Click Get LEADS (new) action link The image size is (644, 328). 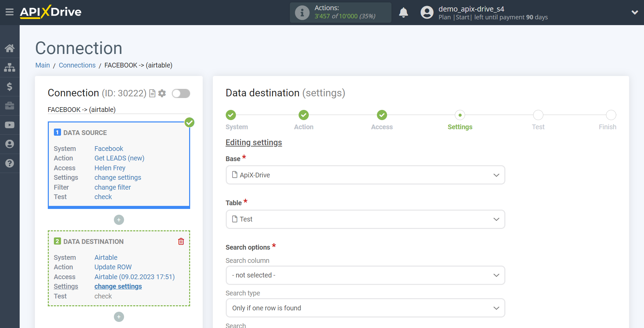point(119,158)
